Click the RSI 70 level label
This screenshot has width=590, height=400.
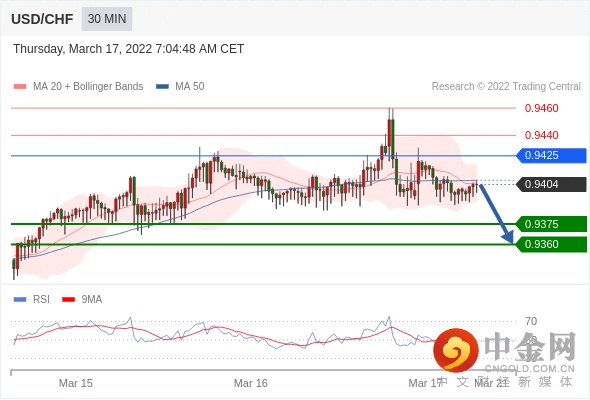tap(531, 321)
